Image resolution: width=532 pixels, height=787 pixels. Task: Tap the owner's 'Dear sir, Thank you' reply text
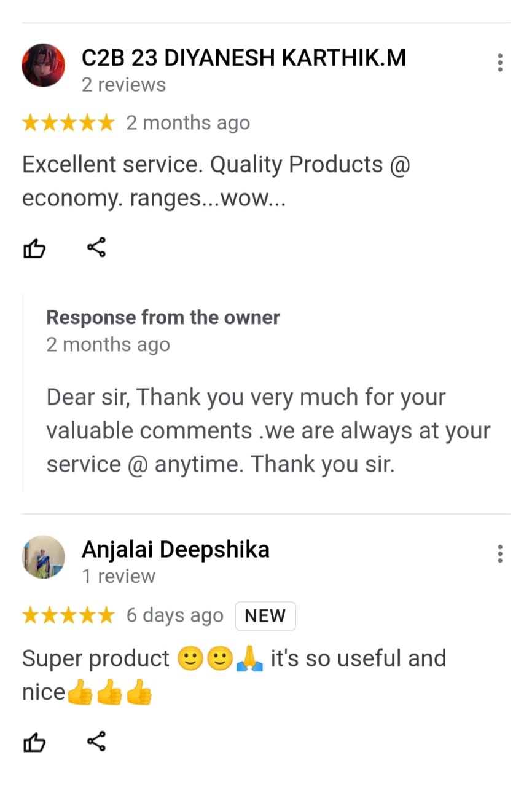268,431
